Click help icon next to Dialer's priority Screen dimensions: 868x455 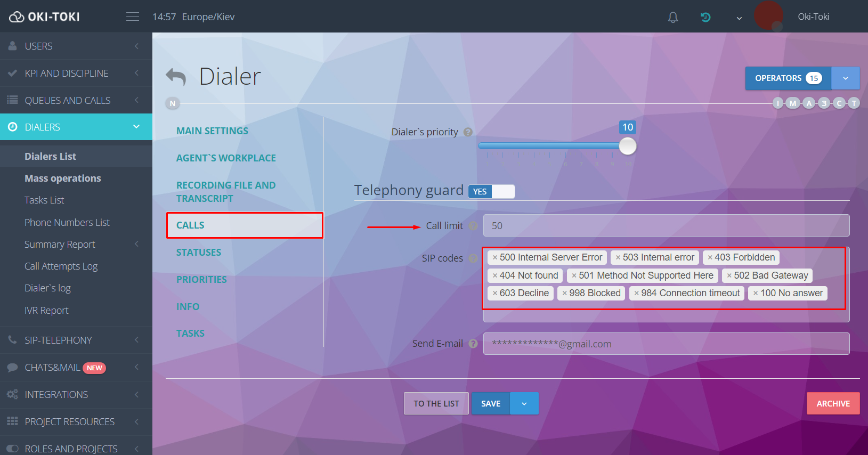coord(468,132)
